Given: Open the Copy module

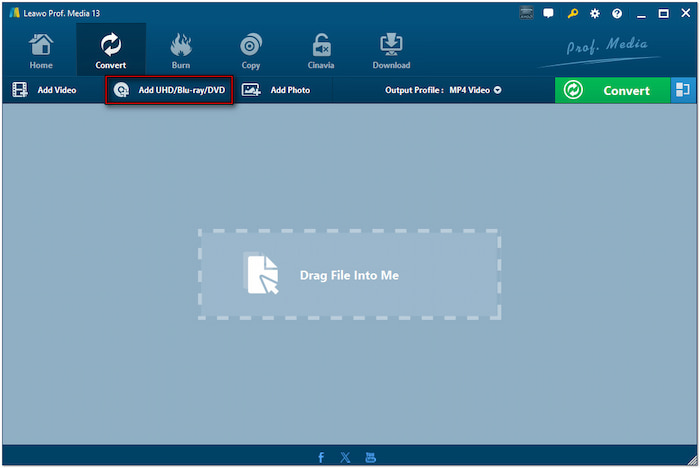Looking at the screenshot, I should [250, 51].
